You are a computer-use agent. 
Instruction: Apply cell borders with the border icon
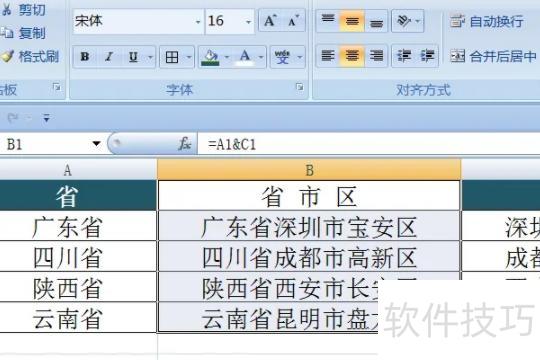click(172, 57)
